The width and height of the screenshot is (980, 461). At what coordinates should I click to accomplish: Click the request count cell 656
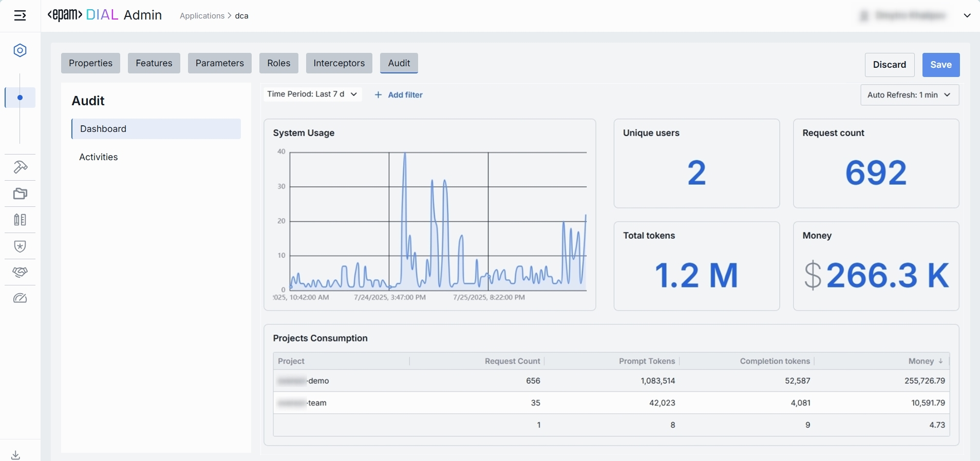pos(533,381)
